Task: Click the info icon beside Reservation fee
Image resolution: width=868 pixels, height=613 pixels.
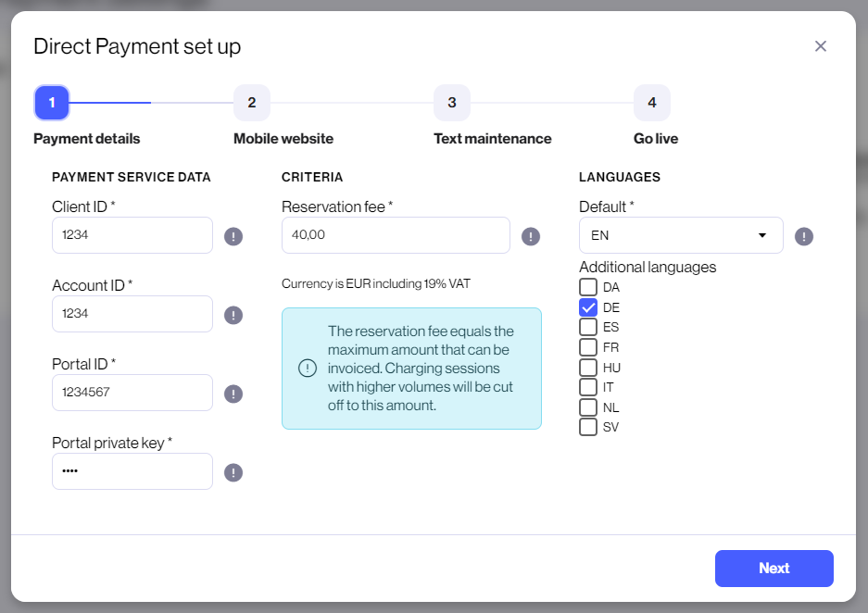Action: click(530, 236)
